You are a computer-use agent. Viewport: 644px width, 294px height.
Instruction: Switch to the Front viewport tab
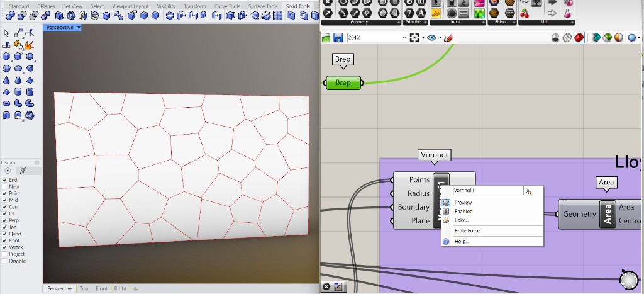click(101, 289)
